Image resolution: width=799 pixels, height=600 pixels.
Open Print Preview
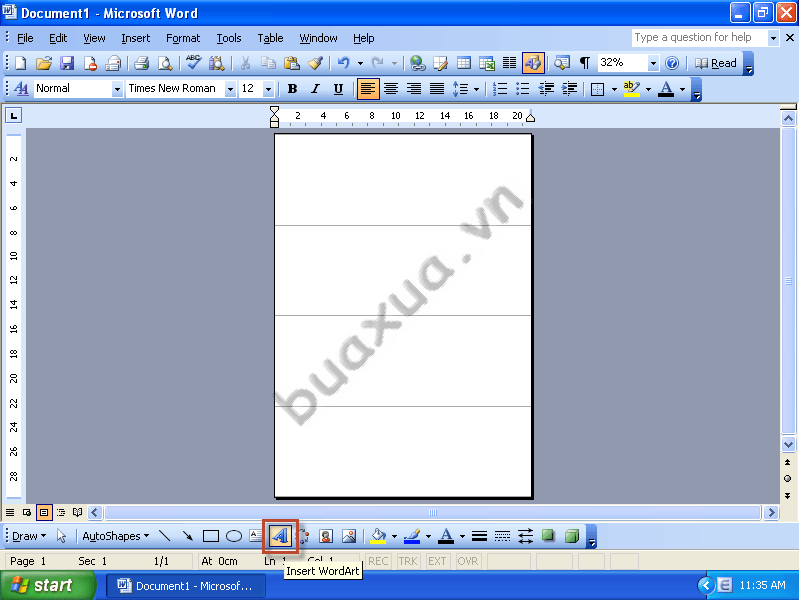[x=165, y=63]
